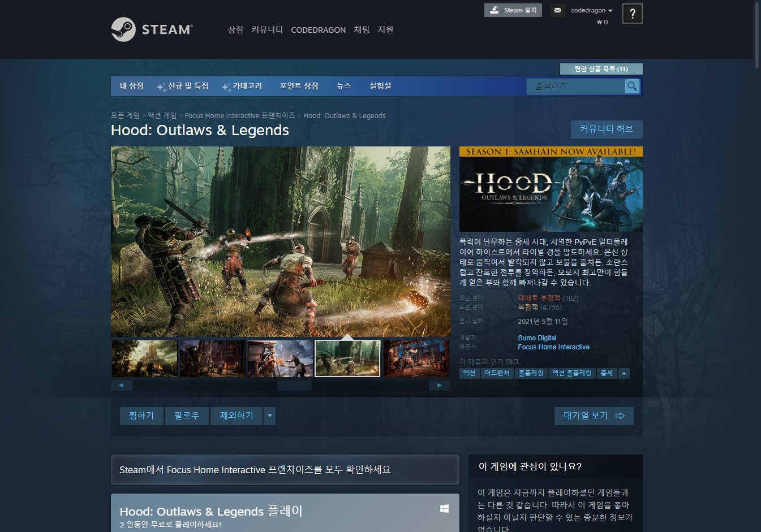
Task: Select the 실험실 tab
Action: click(x=380, y=86)
